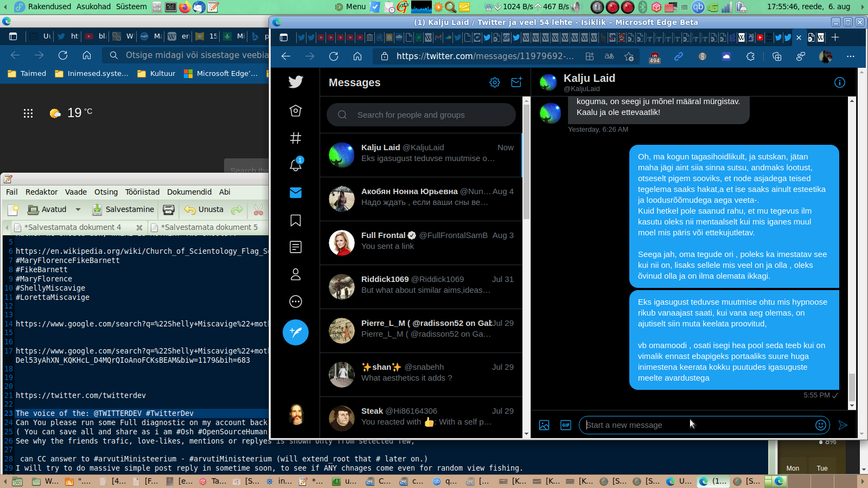Send the message with the arrow icon
The width and height of the screenshot is (868, 488).
tap(843, 425)
